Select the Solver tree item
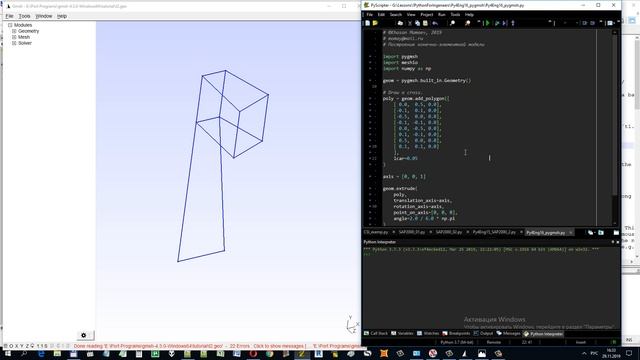This screenshot has width=640, height=360. click(25, 43)
